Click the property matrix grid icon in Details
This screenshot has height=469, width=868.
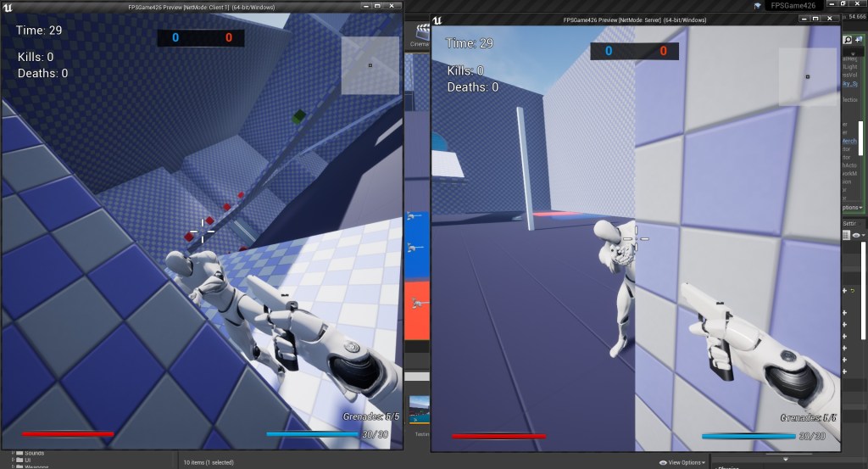[845, 235]
